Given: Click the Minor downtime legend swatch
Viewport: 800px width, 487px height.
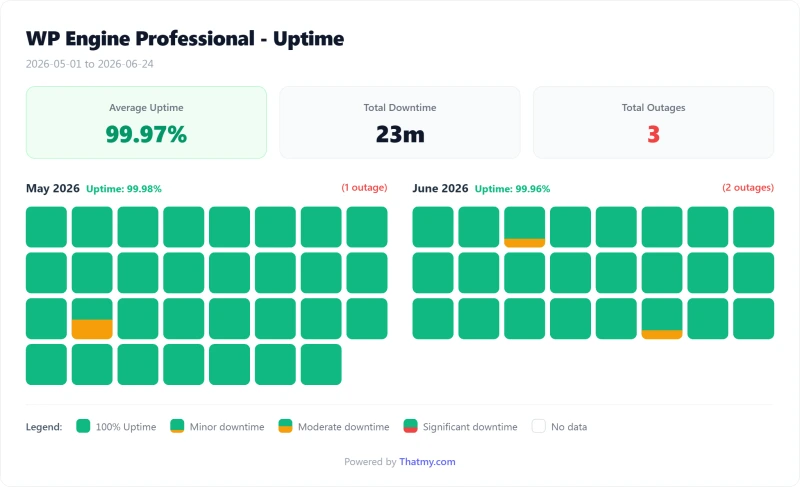Looking at the screenshot, I should click(177, 426).
